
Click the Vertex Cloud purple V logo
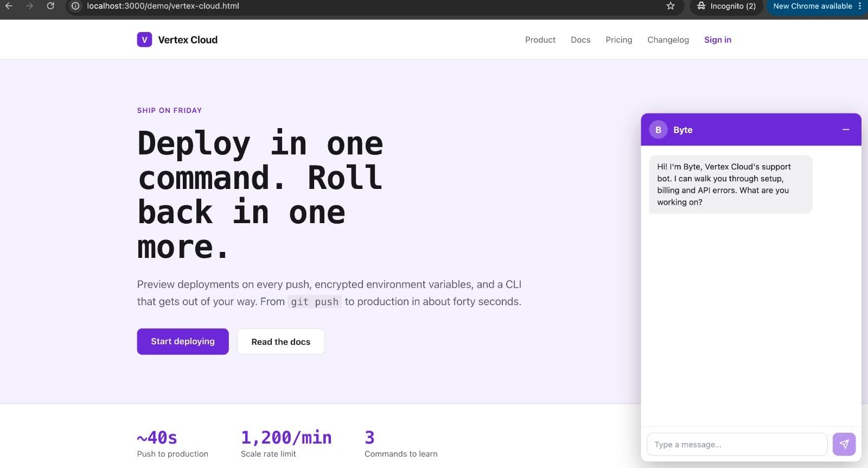click(144, 40)
